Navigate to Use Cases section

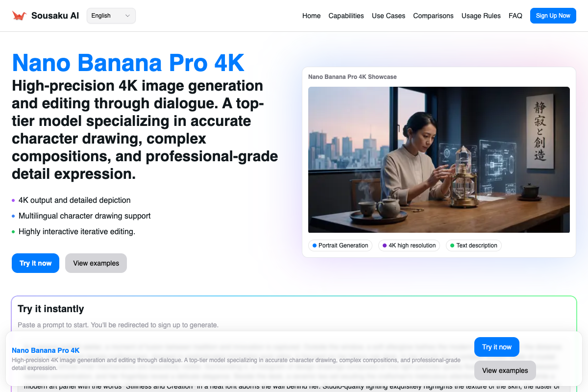point(388,16)
